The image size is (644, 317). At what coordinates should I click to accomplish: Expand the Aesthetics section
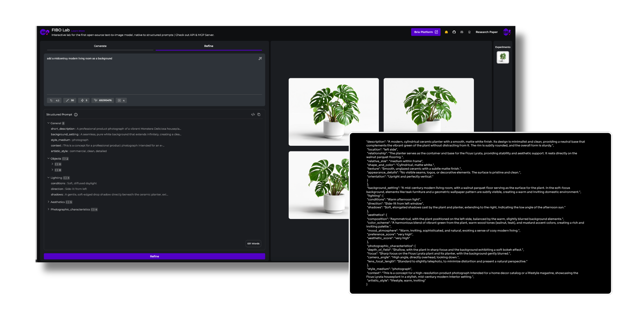[48, 202]
